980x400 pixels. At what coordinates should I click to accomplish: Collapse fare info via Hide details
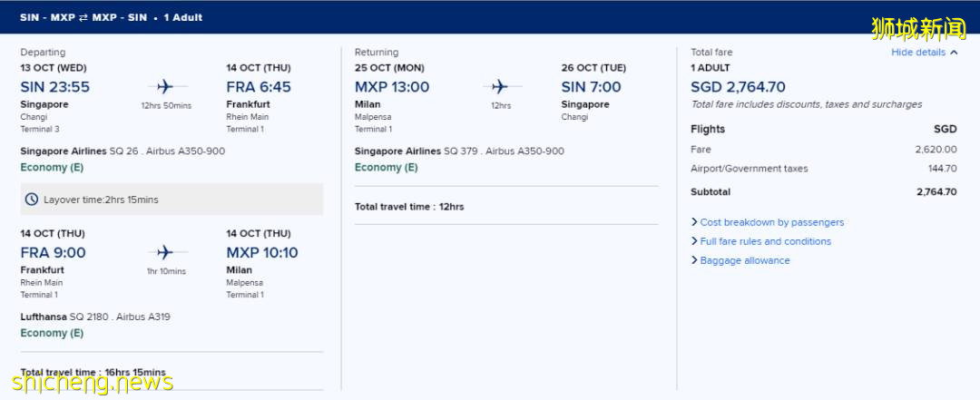917,53
